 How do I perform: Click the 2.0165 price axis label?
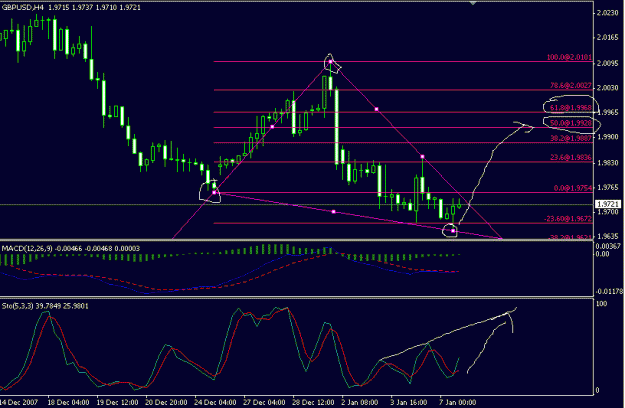(607, 38)
